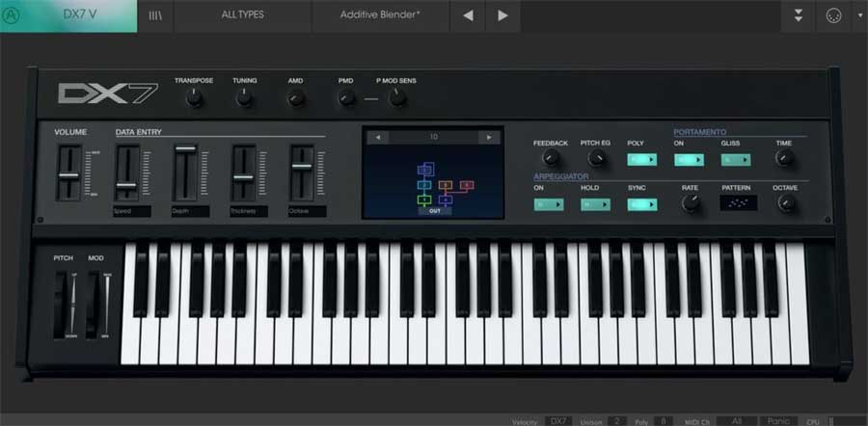Click operator box 1 in algorithm display
The height and width of the screenshot is (426, 868).
pyautogui.click(x=424, y=200)
